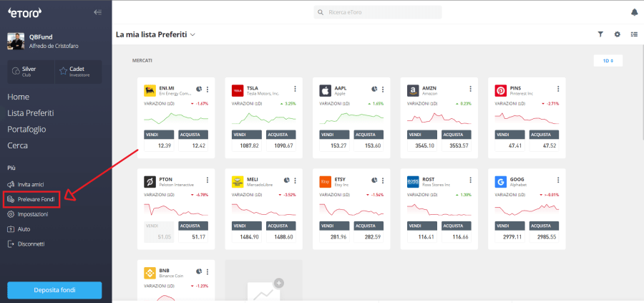Select Prelevare Fondi menu item

(31, 199)
